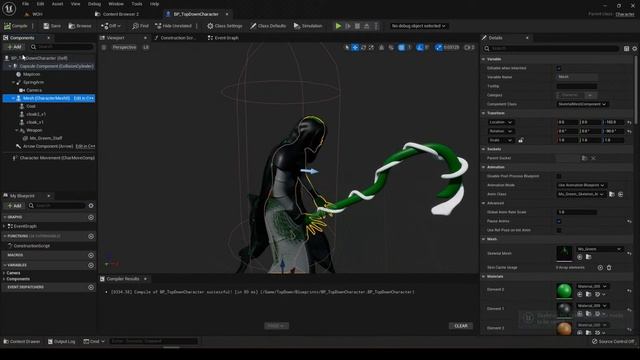Image resolution: width=640 pixels, height=360 pixels.
Task: Toggle Disable Post Process Blueprint checkbox
Action: (559, 176)
